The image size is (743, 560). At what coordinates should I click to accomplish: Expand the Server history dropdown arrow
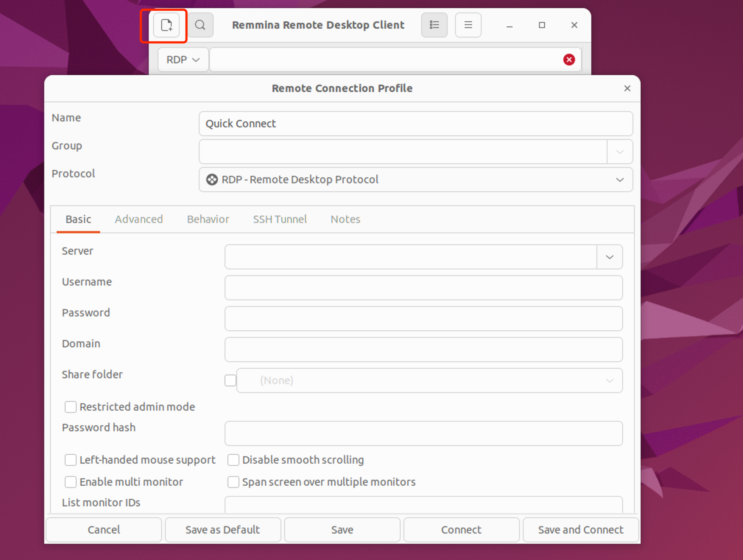pos(609,257)
